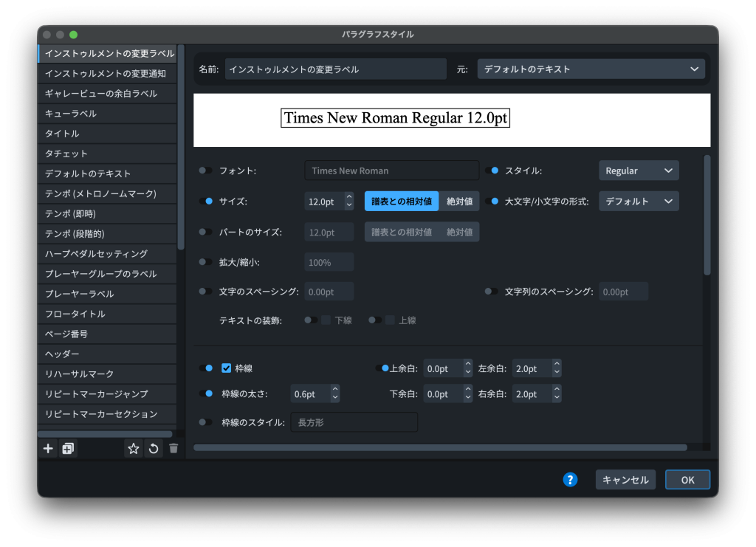Click the star icon to save as default

click(133, 448)
